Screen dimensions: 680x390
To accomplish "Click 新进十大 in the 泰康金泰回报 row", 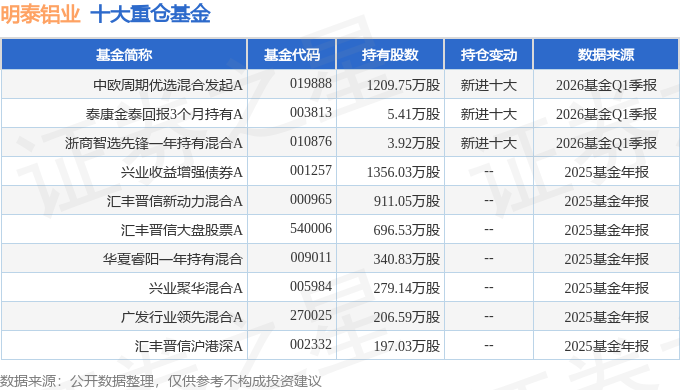I will tap(489, 114).
